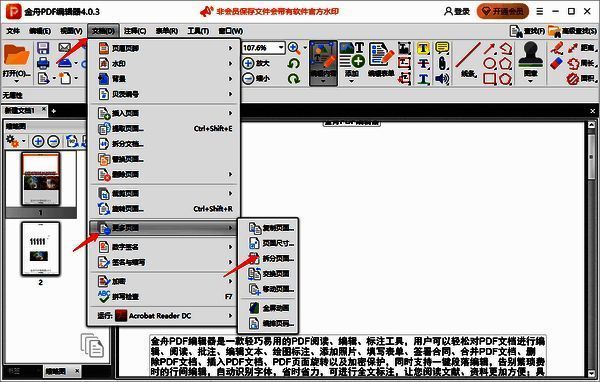The image size is (600, 382).
Task: Select the page 1 thumbnail
Action: point(41,179)
